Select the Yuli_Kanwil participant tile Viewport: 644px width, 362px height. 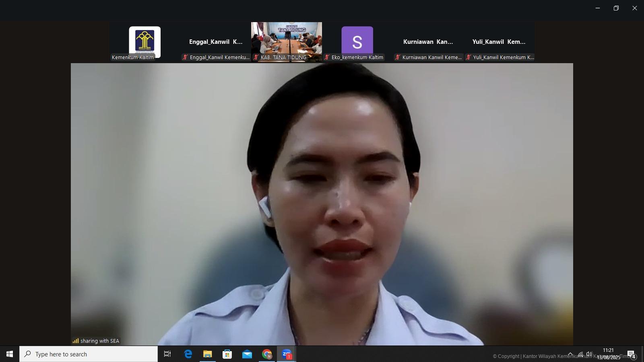click(x=499, y=42)
